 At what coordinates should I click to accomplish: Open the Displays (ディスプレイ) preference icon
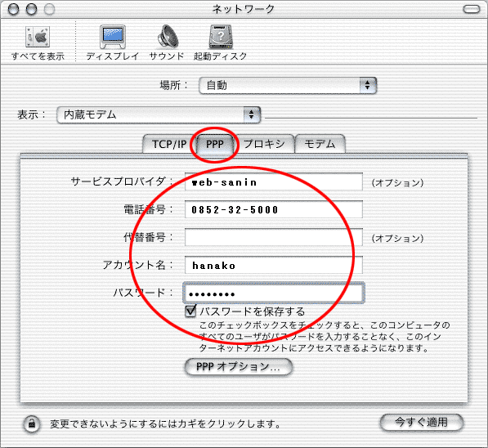[113, 37]
